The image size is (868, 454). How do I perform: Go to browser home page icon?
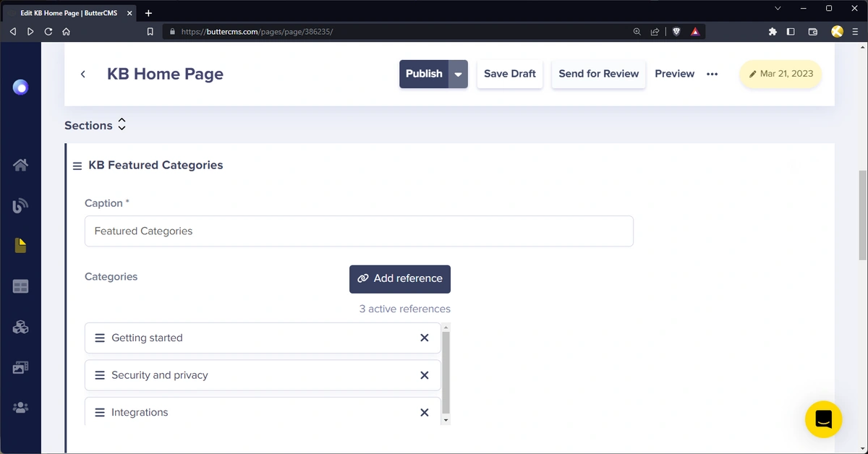click(x=67, y=32)
